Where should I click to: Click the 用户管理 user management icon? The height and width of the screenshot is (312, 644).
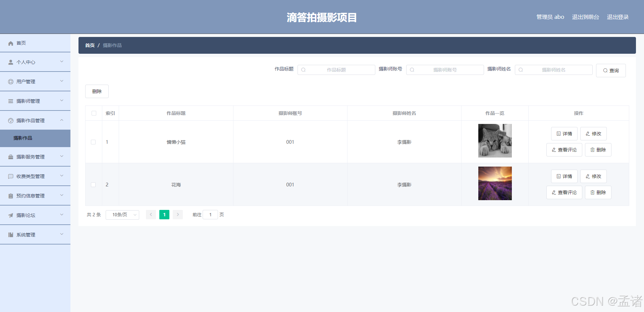pyautogui.click(x=10, y=81)
